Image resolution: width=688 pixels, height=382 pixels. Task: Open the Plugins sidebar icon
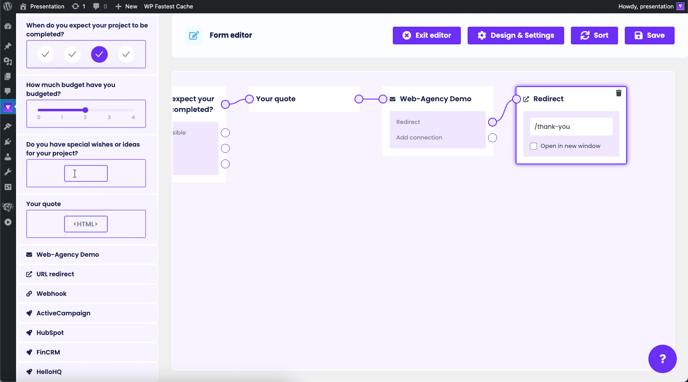pos(7,142)
